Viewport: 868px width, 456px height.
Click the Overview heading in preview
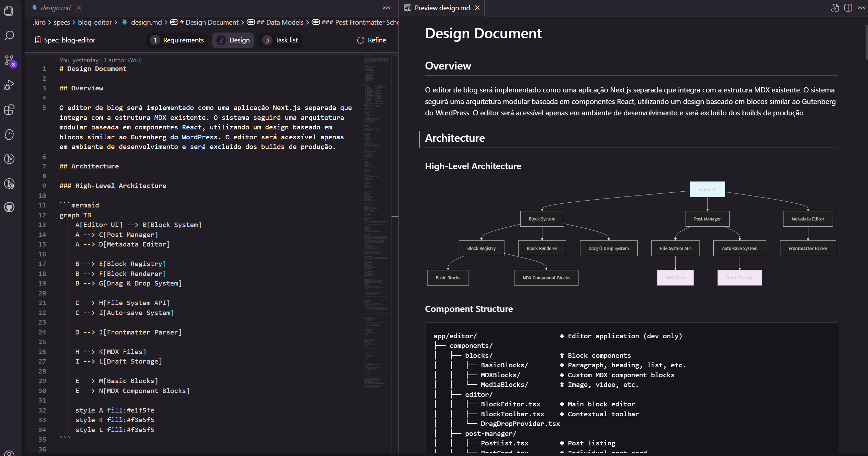448,66
